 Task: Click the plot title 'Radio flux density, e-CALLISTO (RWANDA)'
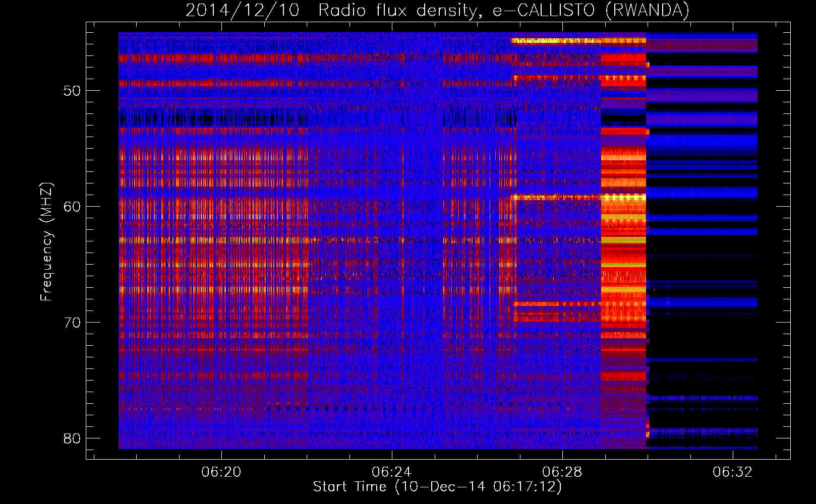pyautogui.click(x=504, y=10)
